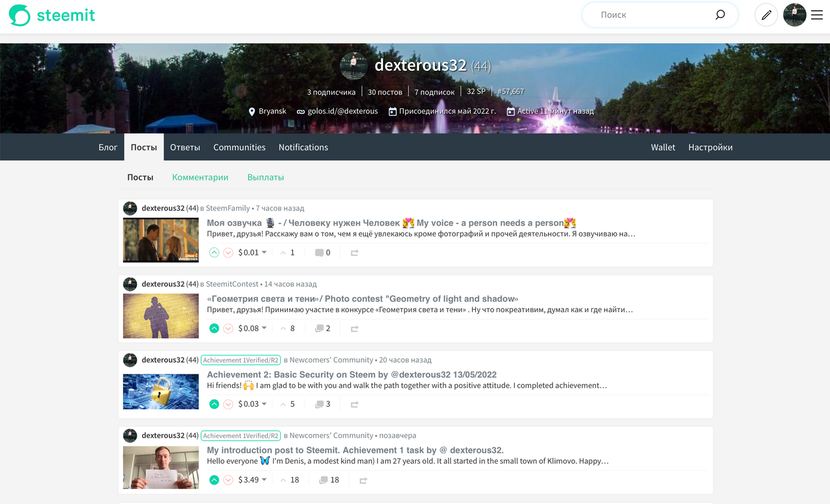The height and width of the screenshot is (504, 830).
Task: Open the Communities tab
Action: [x=239, y=147]
